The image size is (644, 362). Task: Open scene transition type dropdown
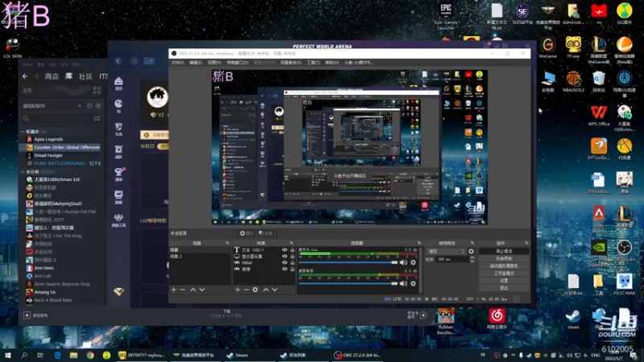[x=446, y=251]
